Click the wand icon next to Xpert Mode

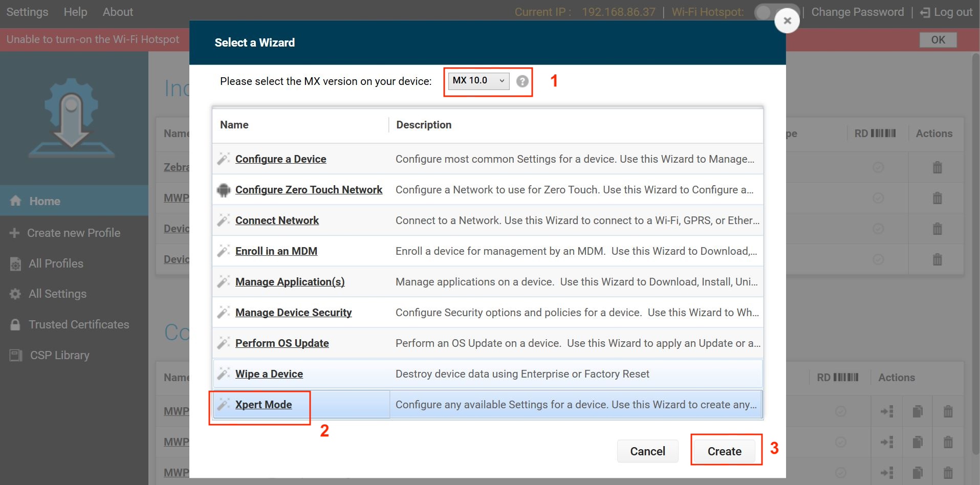(223, 405)
